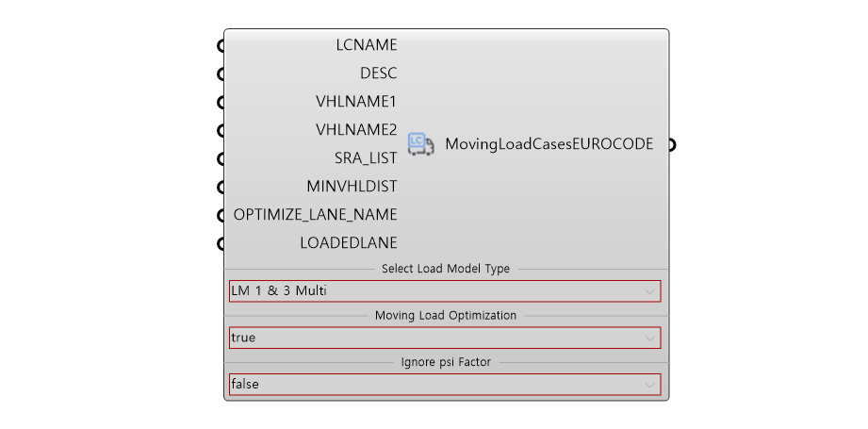Click the OPTIMIZE_LANE_NAME input connector
The height and width of the screenshot is (429, 868).
(x=221, y=215)
